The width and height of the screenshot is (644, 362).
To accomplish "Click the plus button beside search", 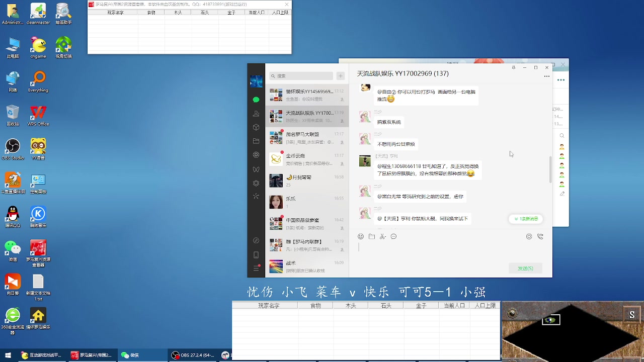I will click(341, 76).
